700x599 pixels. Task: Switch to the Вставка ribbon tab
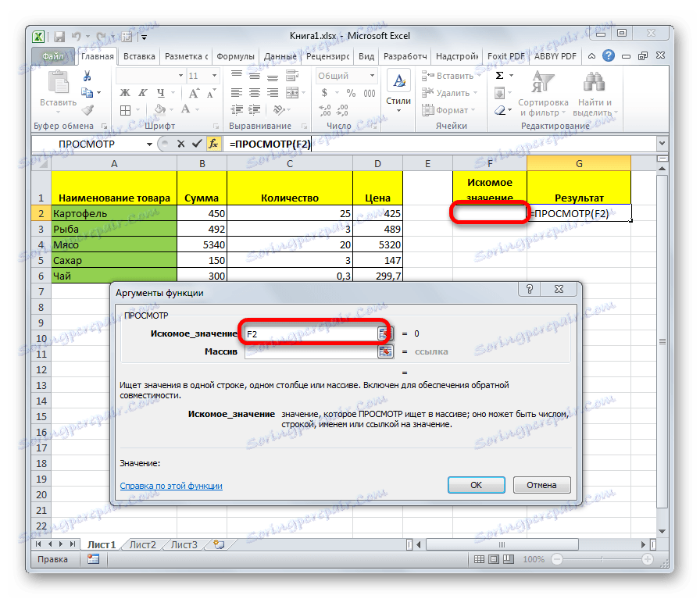click(139, 57)
